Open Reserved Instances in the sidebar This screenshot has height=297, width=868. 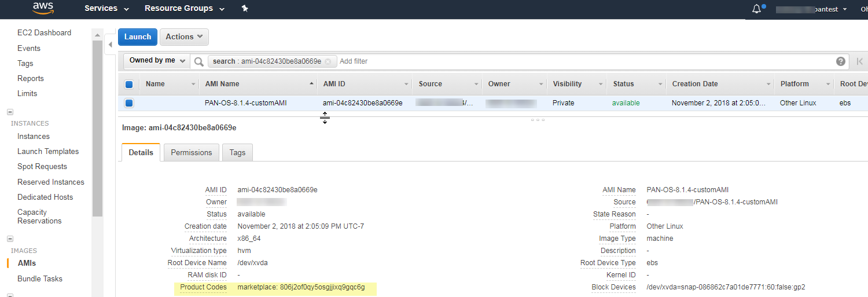point(51,182)
